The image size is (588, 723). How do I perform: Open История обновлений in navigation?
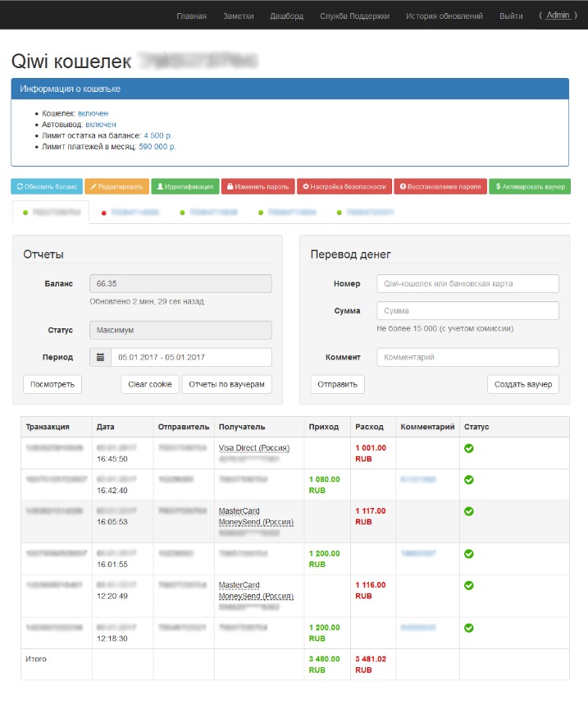(444, 16)
